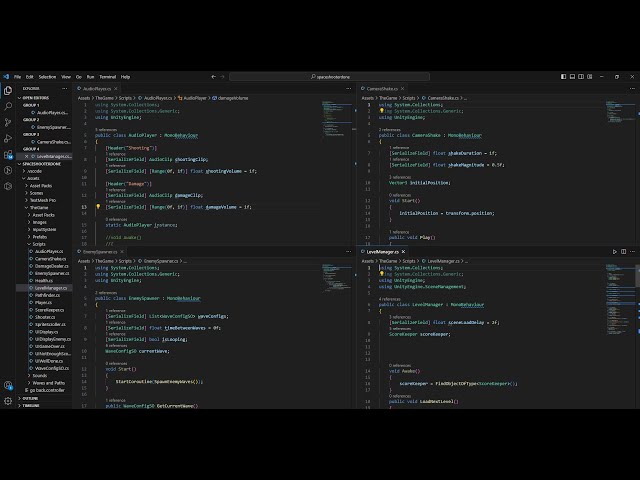Click the Go Back arrow in title bar
Screen dimensions: 640x480
[x=213, y=77]
